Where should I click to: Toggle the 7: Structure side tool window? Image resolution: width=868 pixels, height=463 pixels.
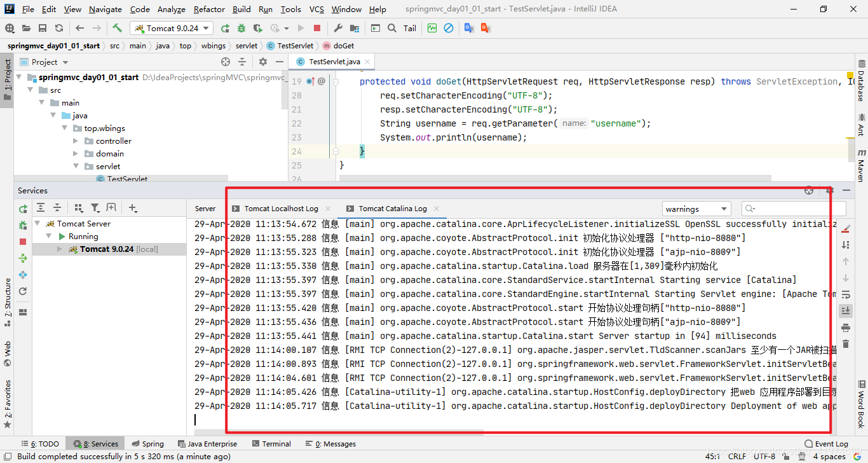tap(7, 302)
